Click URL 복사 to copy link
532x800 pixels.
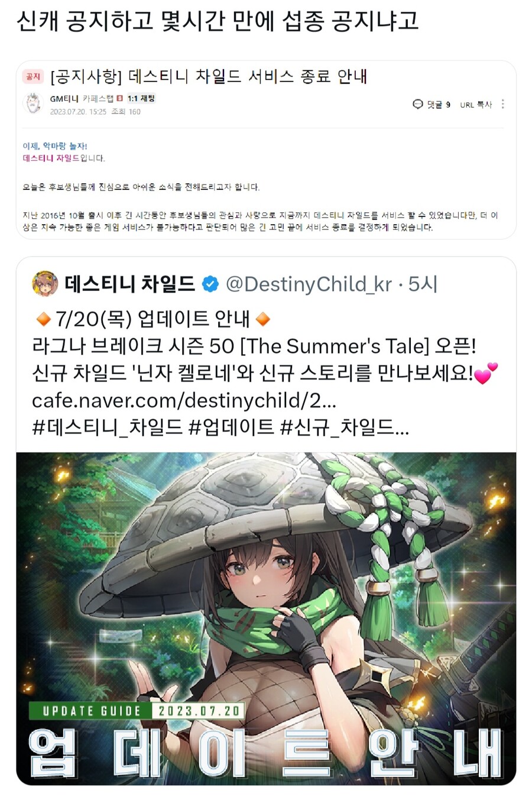[476, 105]
